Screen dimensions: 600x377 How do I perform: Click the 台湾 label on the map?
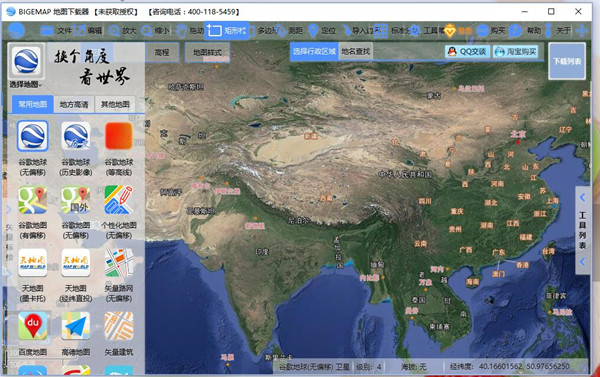point(548,251)
